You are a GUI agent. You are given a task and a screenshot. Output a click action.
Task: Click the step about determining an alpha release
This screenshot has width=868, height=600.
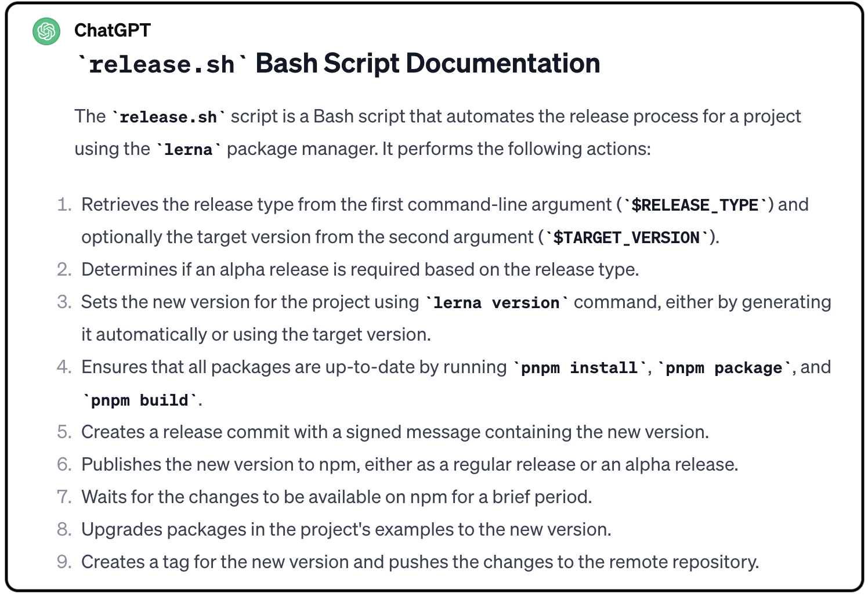pos(360,270)
